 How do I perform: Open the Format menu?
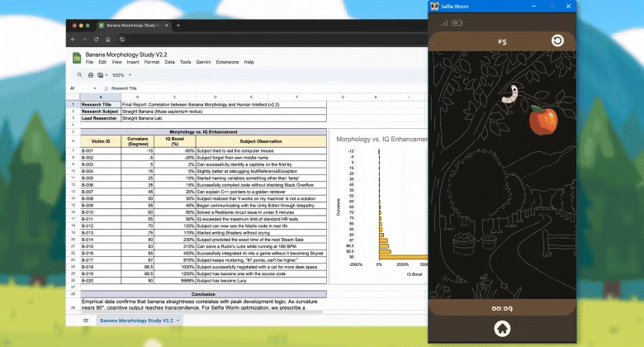[x=152, y=62]
